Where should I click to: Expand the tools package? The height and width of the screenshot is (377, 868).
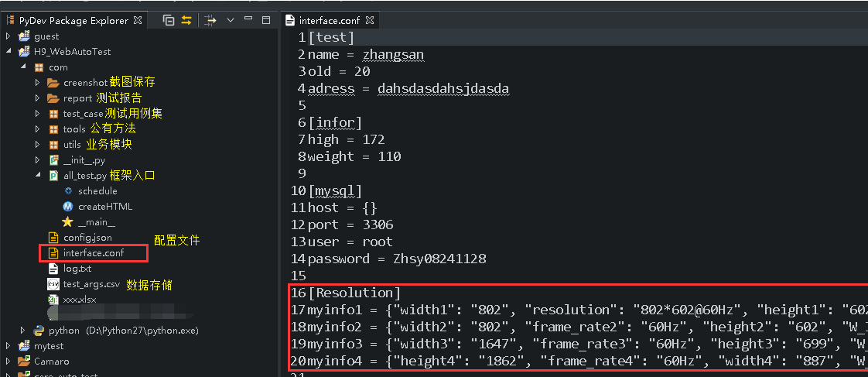click(x=38, y=129)
